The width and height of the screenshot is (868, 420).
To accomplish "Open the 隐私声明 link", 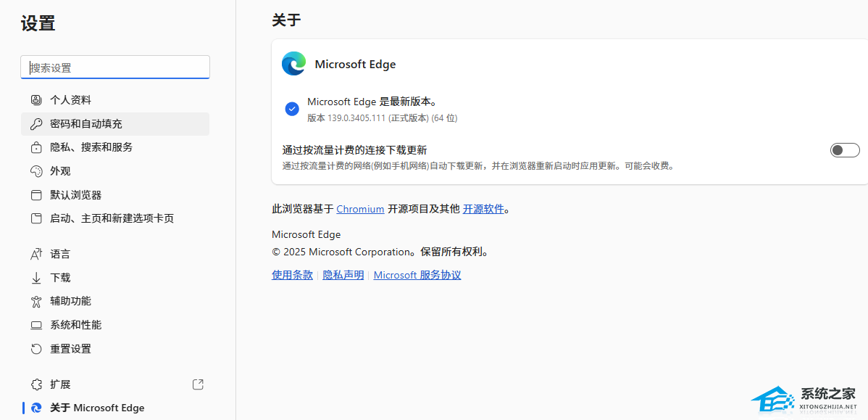I will pos(343,275).
